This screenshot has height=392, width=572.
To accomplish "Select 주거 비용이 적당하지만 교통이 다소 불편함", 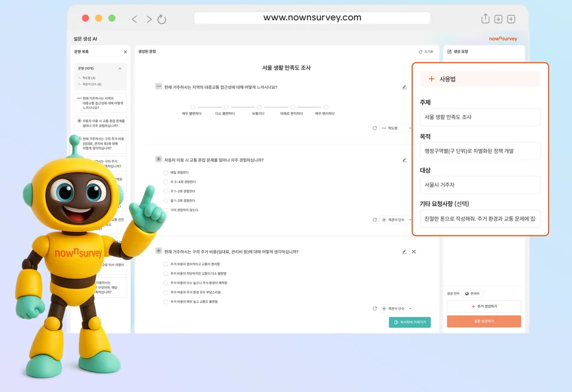I will pyautogui.click(x=166, y=273).
